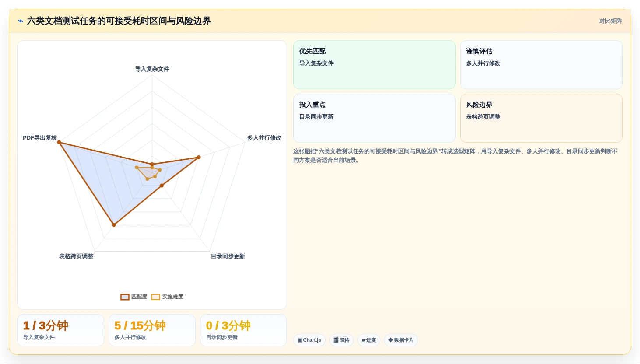
Task: Click the 0 / 3分钟 stat card
Action: click(243, 330)
